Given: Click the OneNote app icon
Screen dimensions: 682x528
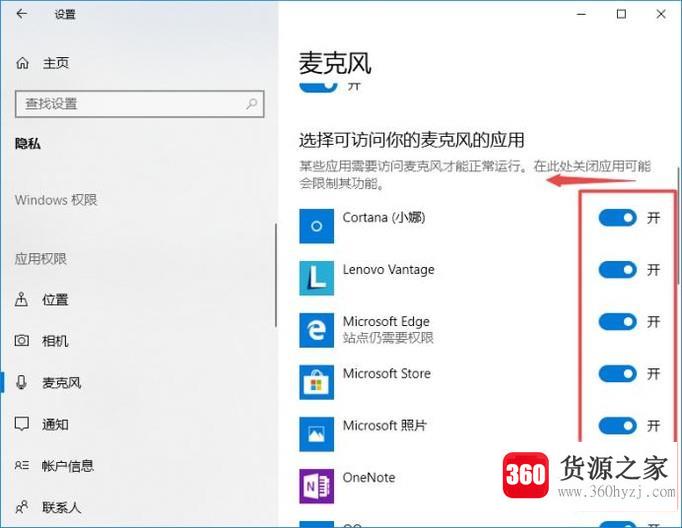Looking at the screenshot, I should [317, 486].
